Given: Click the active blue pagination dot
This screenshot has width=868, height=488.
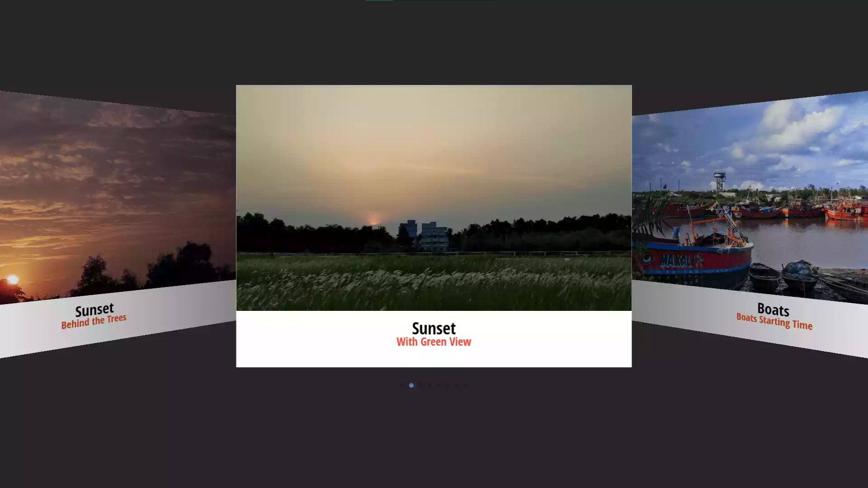Looking at the screenshot, I should point(411,385).
